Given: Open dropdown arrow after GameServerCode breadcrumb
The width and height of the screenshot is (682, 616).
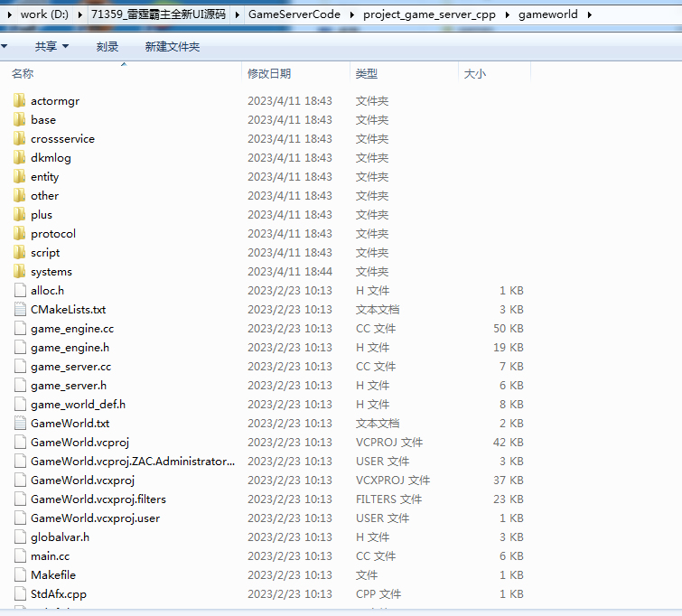Looking at the screenshot, I should pyautogui.click(x=351, y=14).
